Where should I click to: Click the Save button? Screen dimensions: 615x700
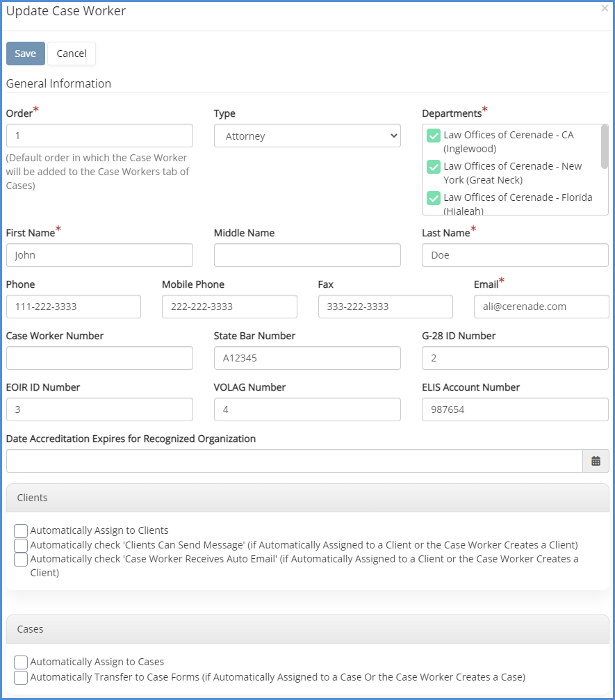[x=26, y=54]
